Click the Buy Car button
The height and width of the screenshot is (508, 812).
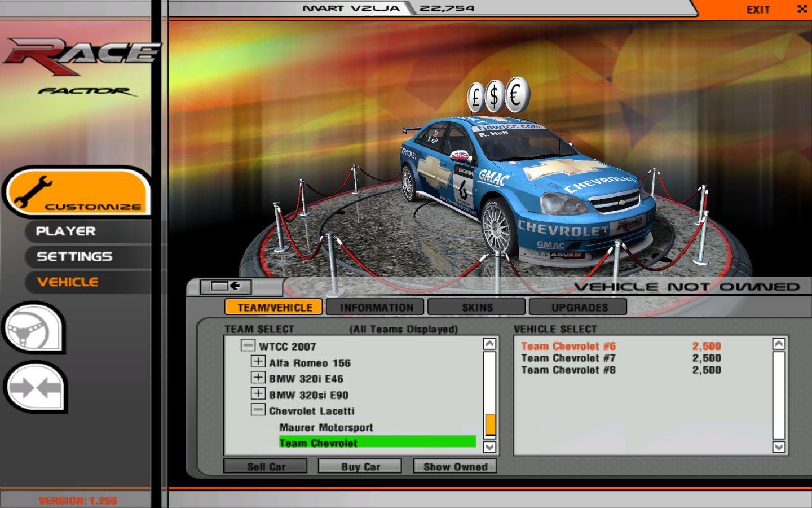pyautogui.click(x=360, y=467)
